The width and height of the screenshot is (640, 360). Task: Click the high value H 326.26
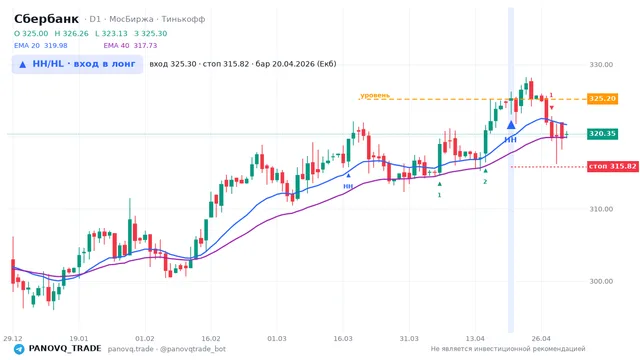pos(71,33)
